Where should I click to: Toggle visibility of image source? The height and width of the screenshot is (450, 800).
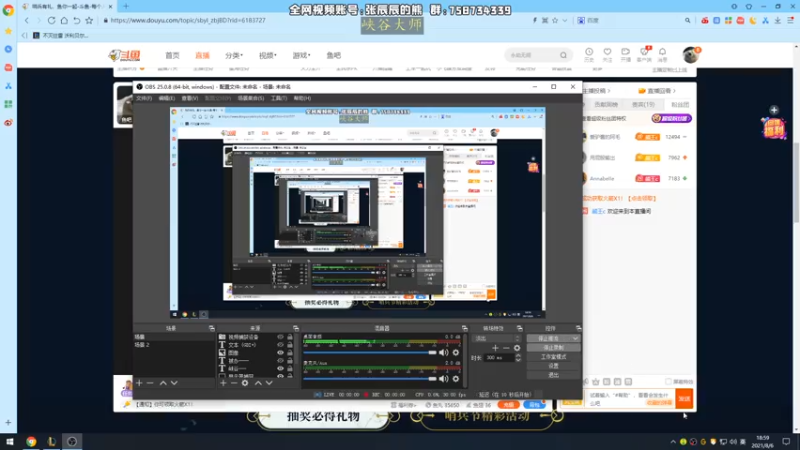coord(280,353)
